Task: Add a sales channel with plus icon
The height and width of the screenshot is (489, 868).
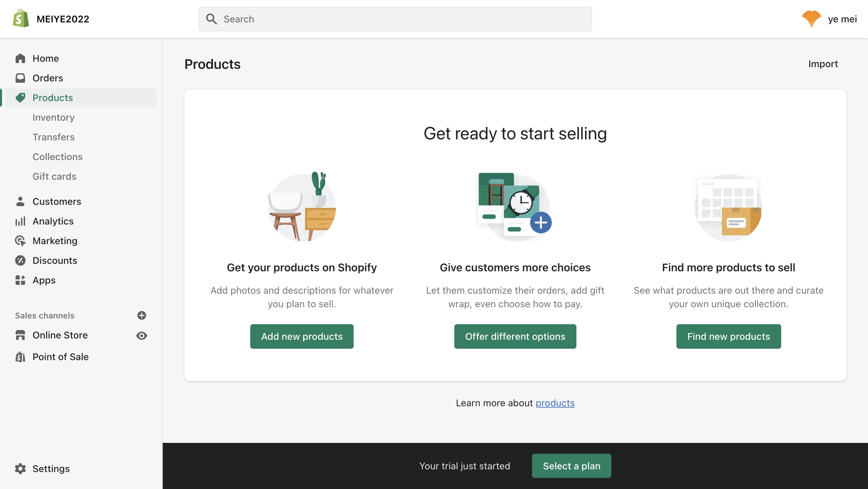Action: (x=142, y=315)
